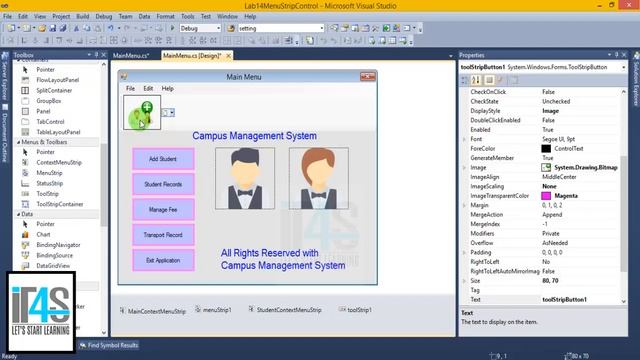Select the ContextMenuStrip toolbox item
Viewport: 640px width, 360px height.
click(59, 162)
